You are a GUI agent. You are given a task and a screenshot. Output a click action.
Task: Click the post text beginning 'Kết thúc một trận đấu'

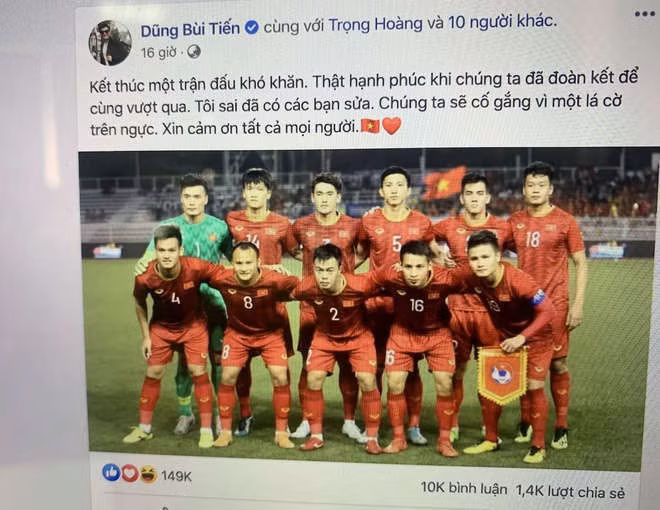[x=364, y=104]
